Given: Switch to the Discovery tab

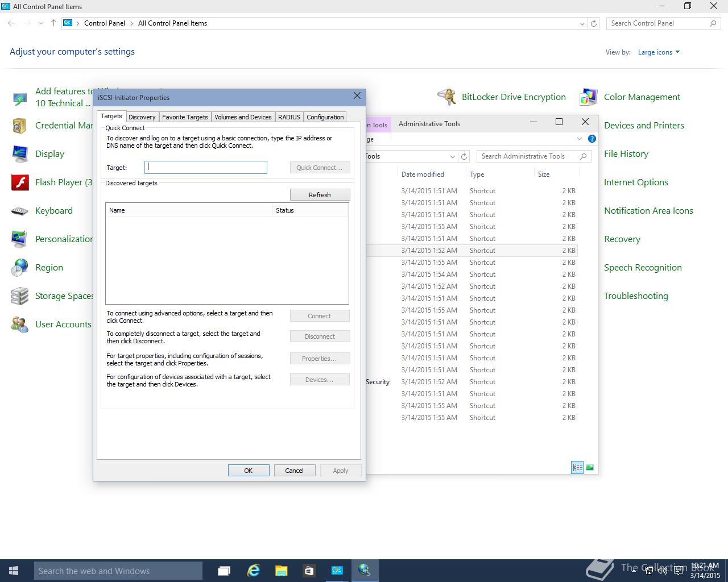Looking at the screenshot, I should (x=142, y=117).
